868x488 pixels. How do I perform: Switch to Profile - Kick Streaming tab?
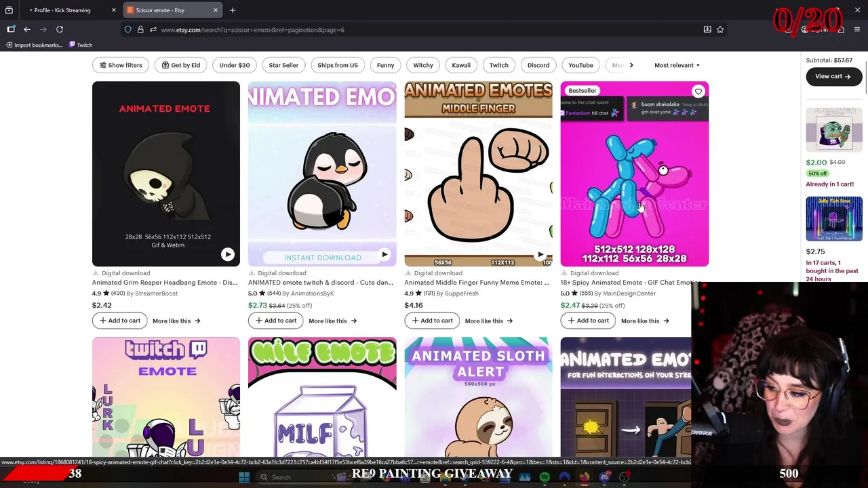click(72, 10)
